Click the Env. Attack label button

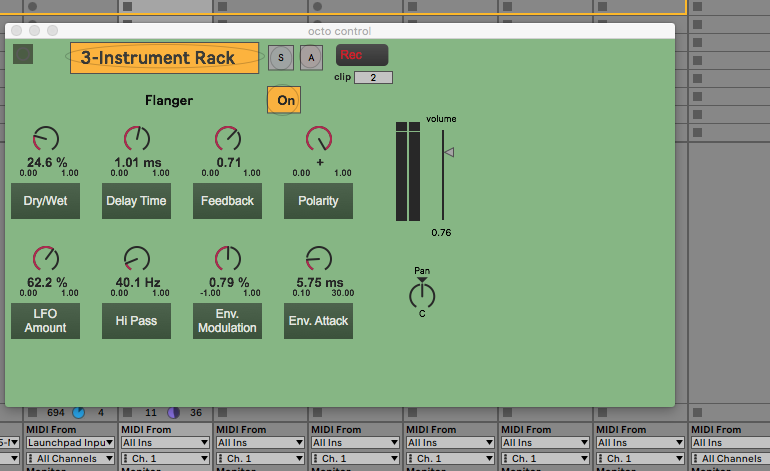(x=319, y=321)
